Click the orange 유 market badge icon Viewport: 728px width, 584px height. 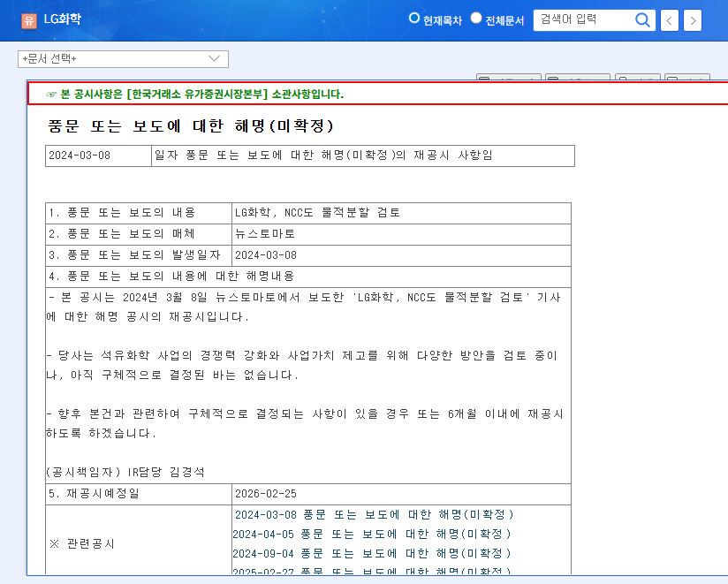(29, 20)
